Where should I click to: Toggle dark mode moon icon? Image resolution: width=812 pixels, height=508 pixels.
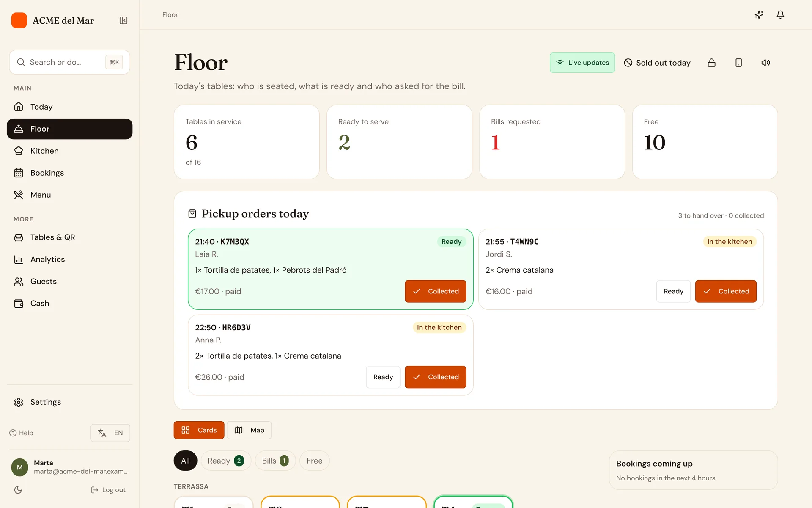click(x=18, y=490)
